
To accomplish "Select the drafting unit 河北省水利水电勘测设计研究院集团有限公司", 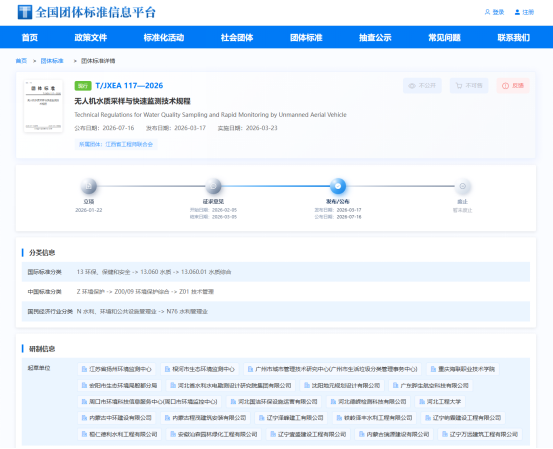I will 231,386.
